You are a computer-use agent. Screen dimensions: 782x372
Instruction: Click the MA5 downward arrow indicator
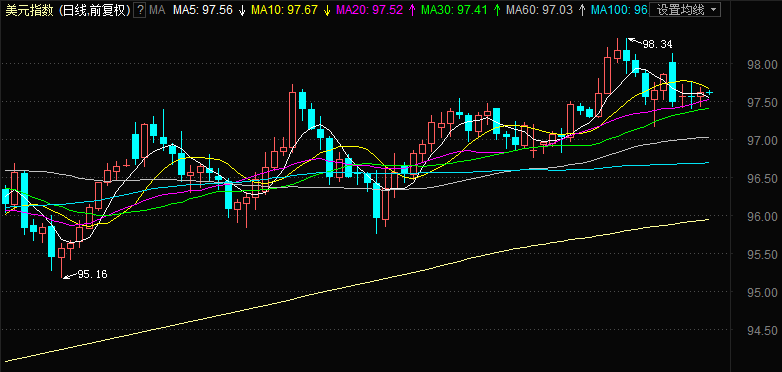(242, 10)
